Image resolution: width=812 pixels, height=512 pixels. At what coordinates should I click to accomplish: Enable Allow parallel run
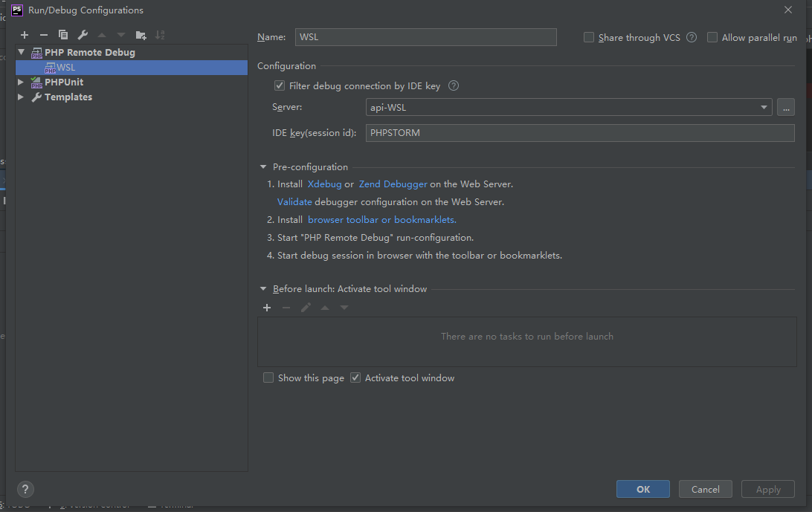[x=712, y=37]
